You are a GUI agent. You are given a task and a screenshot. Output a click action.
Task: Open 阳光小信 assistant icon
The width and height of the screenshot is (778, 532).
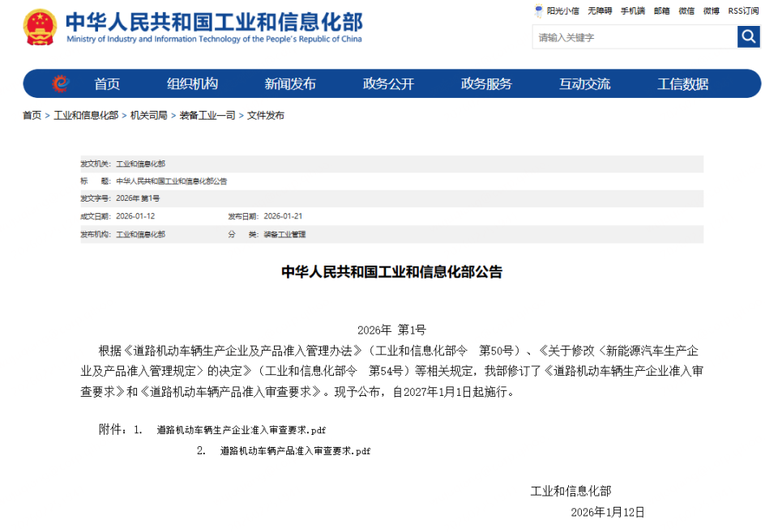tap(554, 11)
